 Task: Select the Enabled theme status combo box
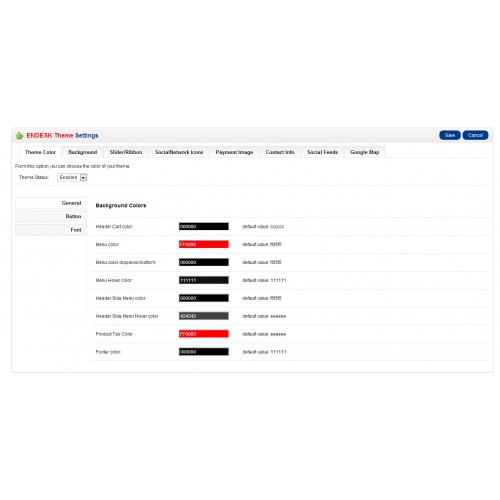click(72, 178)
